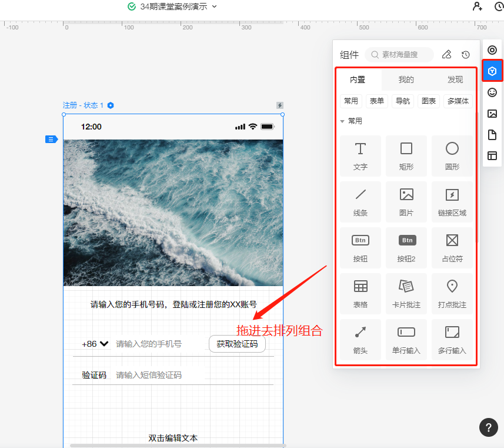Screen dimensions: 504x448
Task: Click the green sync check icon by project name
Action: pyautogui.click(x=132, y=6)
